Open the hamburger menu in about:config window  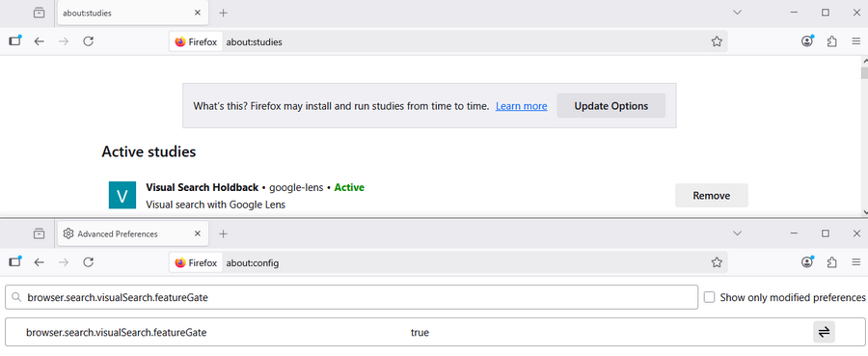tap(855, 262)
